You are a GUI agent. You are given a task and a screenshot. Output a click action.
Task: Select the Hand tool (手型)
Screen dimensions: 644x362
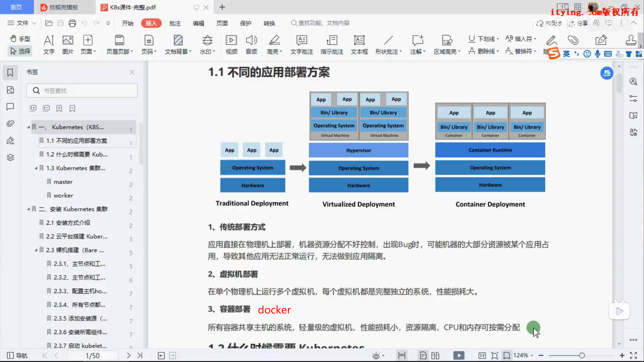[20, 39]
